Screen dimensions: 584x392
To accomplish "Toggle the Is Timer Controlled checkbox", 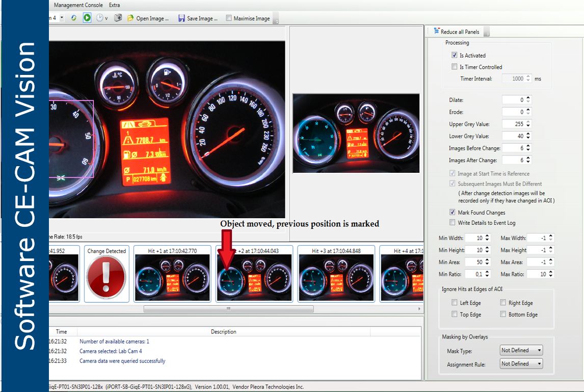I will click(x=455, y=67).
